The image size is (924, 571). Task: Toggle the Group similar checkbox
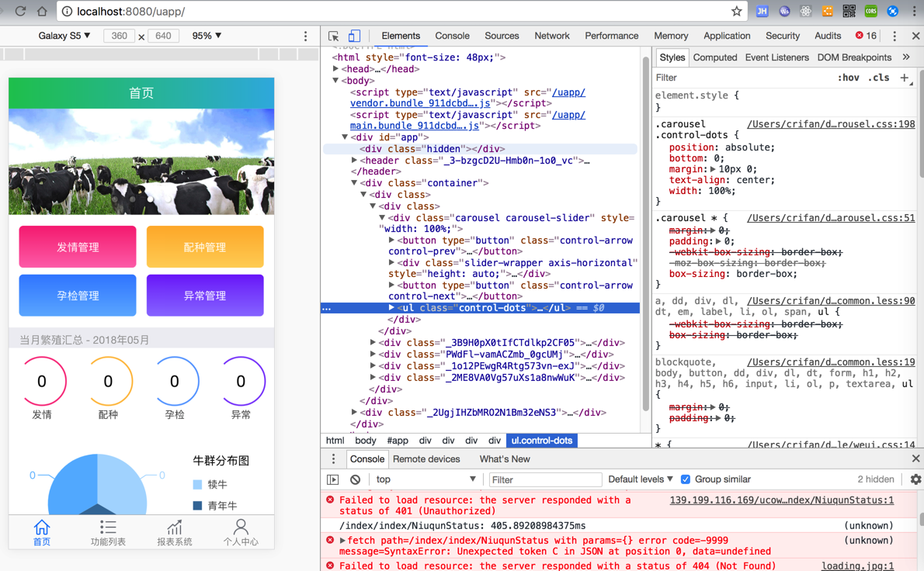(x=686, y=479)
